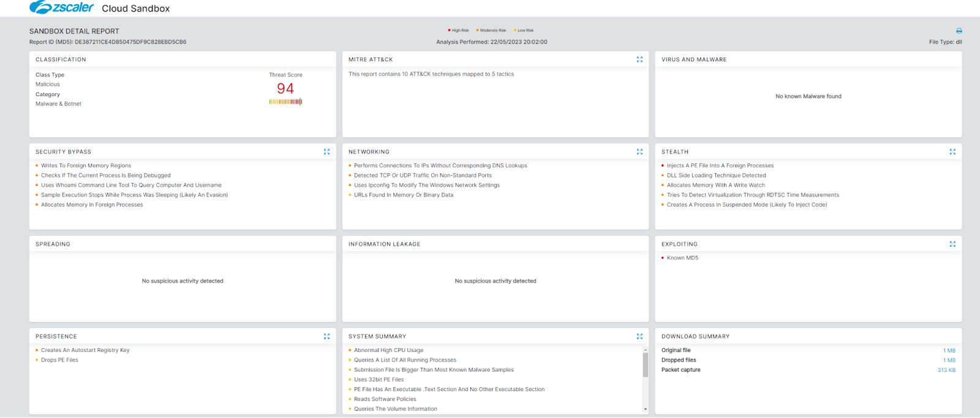Expand the Persistence panel
Image resolution: width=980 pixels, height=418 pixels.
[326, 337]
